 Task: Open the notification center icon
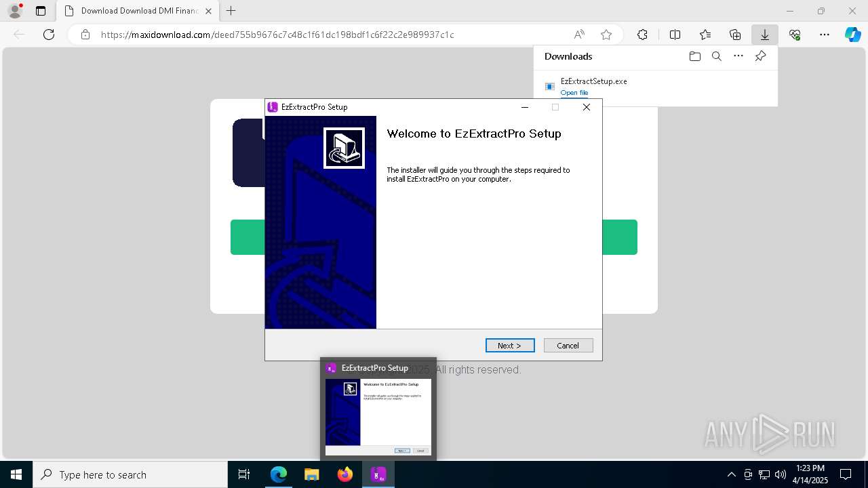846,474
